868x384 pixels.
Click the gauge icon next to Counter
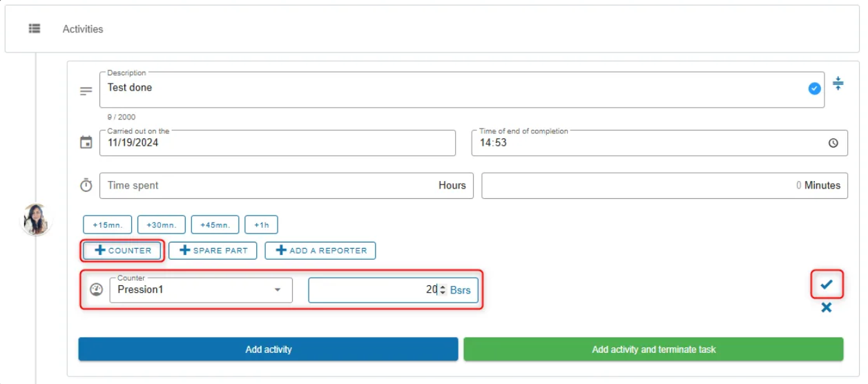97,290
